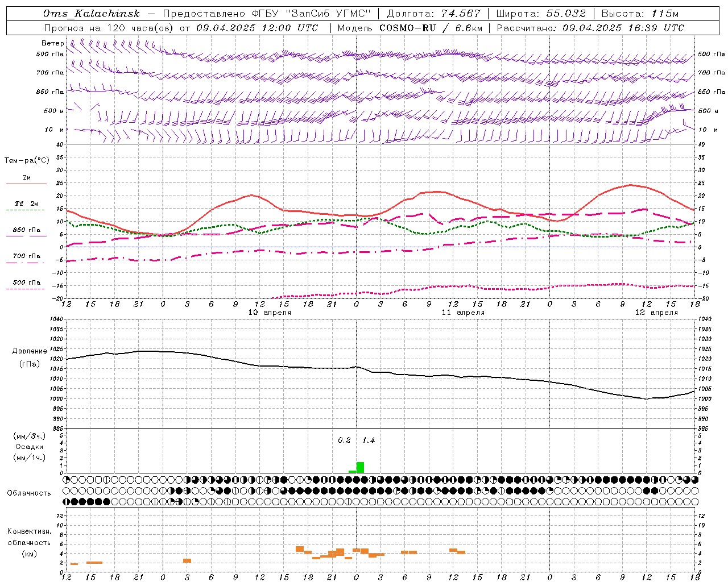The image size is (728, 582).
Task: Select the 'Модель COSMO-RU / 6.6км' model label
Action: (410, 28)
